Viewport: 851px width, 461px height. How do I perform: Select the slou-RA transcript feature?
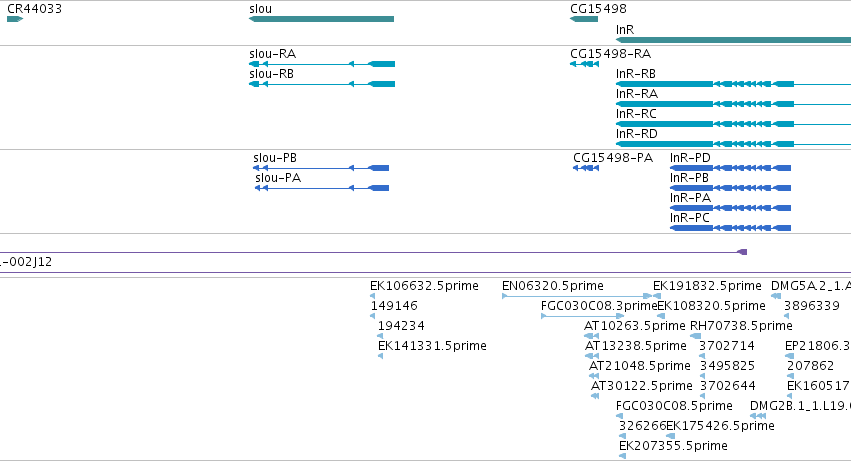pyautogui.click(x=322, y=64)
